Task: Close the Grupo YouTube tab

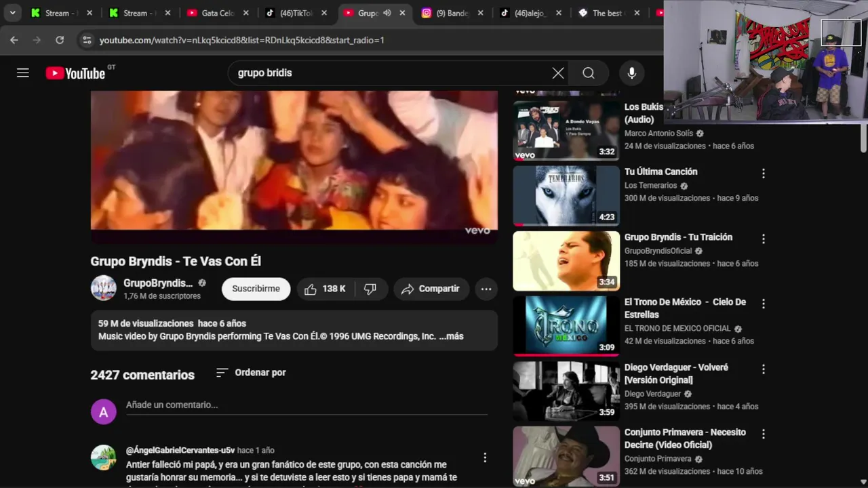Action: click(x=402, y=13)
